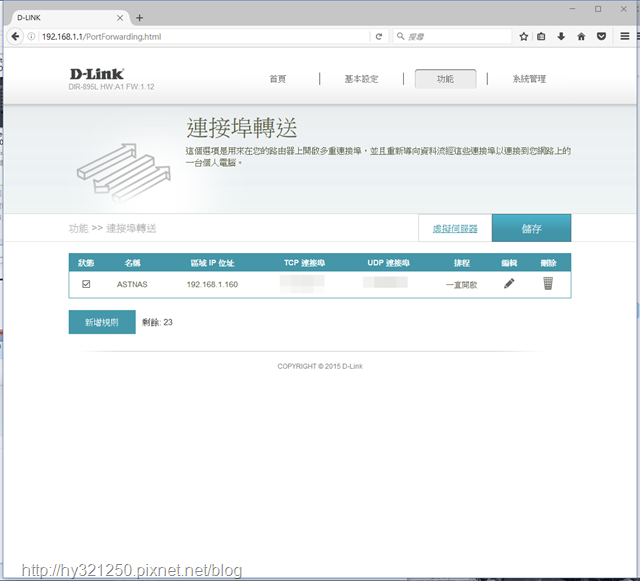
Task: Click the 儲存 save button
Action: click(531, 228)
